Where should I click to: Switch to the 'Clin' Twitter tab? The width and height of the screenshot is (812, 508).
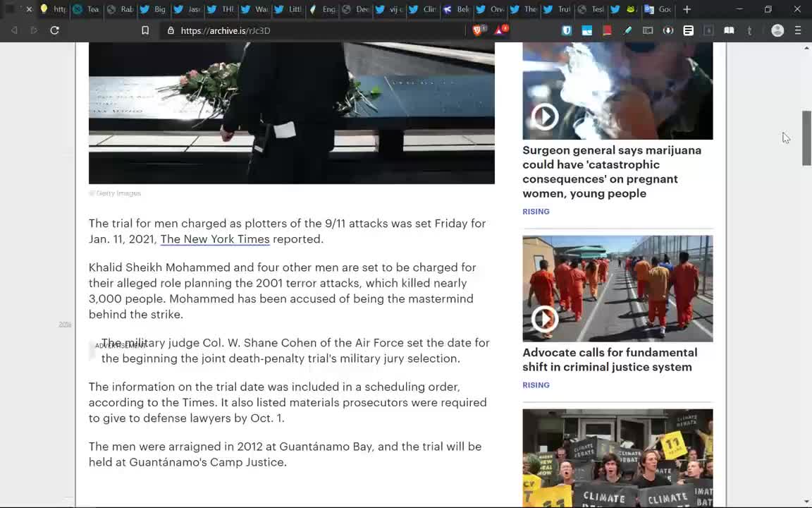pyautogui.click(x=423, y=9)
